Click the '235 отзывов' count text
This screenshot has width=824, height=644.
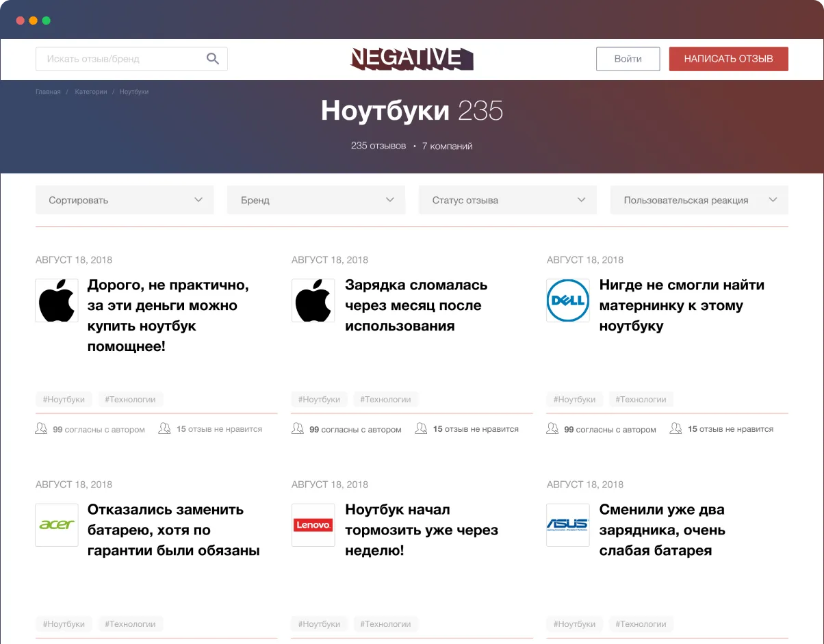click(378, 146)
